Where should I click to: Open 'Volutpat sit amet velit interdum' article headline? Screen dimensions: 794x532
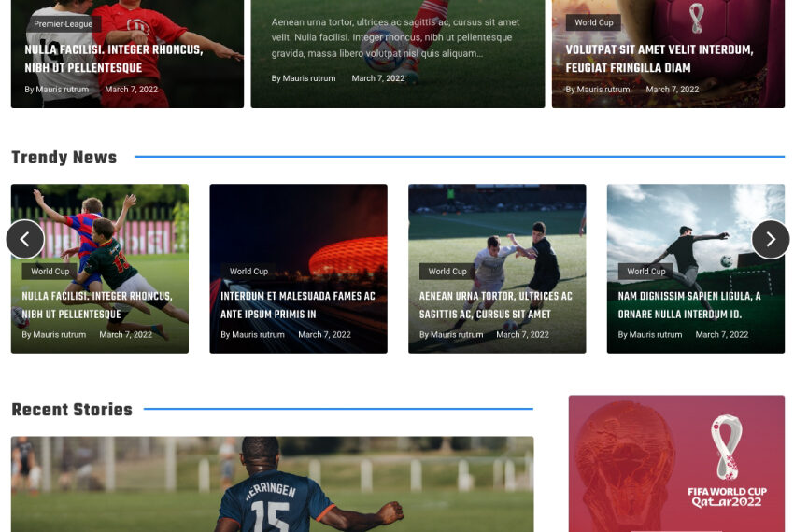pos(659,59)
